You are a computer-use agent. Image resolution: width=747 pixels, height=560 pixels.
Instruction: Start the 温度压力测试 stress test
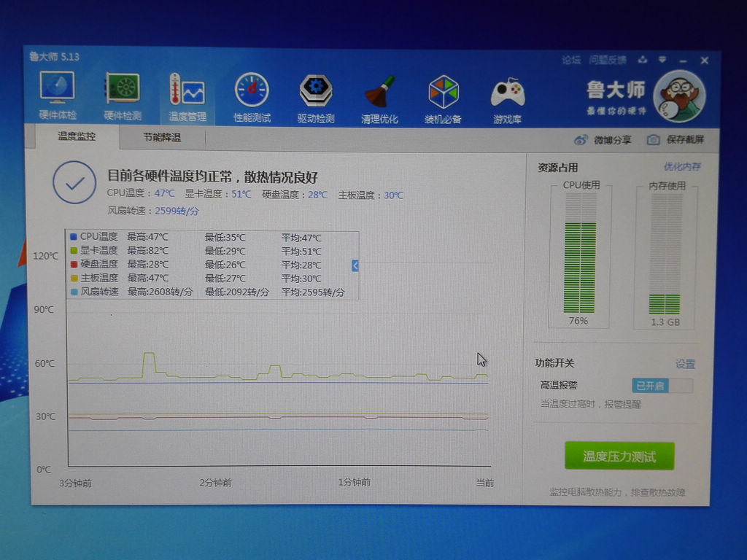pos(619,456)
